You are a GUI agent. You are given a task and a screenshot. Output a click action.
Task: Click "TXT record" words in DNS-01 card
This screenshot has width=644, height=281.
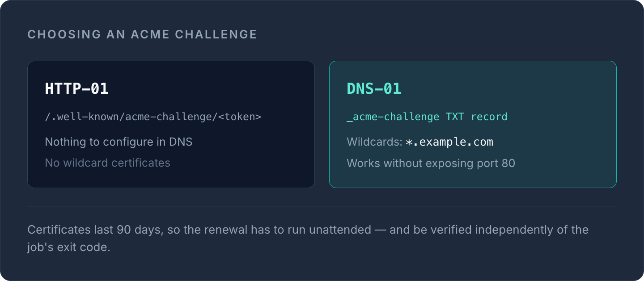click(x=476, y=117)
